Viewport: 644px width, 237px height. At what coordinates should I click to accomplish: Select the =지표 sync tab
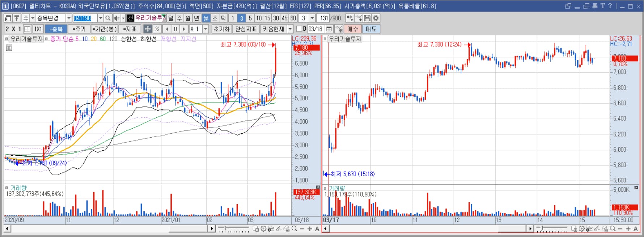(130, 29)
